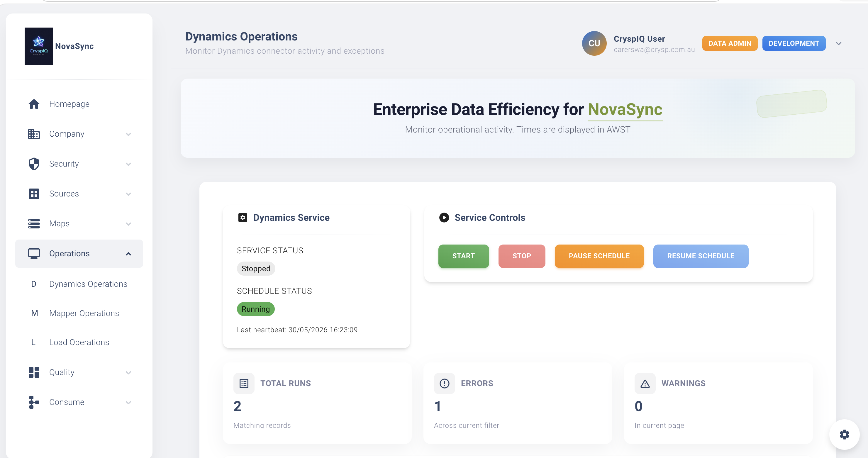Click the CU user avatar

594,43
